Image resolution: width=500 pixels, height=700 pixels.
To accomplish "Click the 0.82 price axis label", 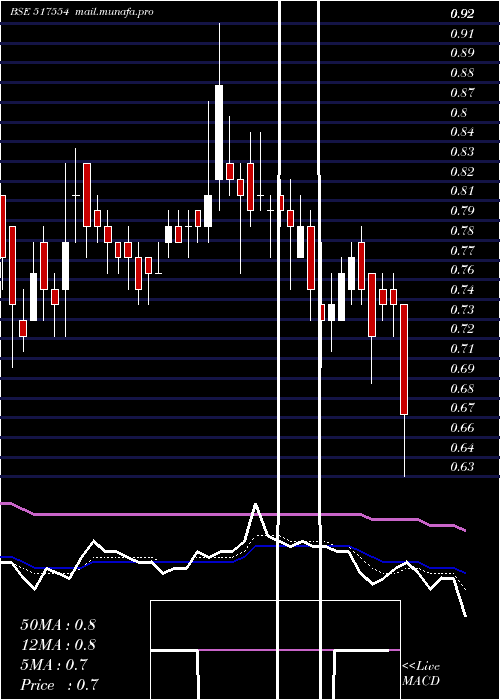I will tap(462, 171).
